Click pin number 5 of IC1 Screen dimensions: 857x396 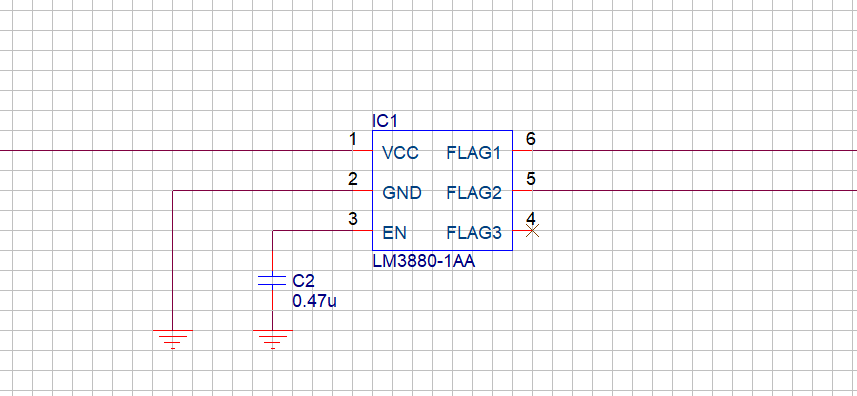[x=531, y=179]
